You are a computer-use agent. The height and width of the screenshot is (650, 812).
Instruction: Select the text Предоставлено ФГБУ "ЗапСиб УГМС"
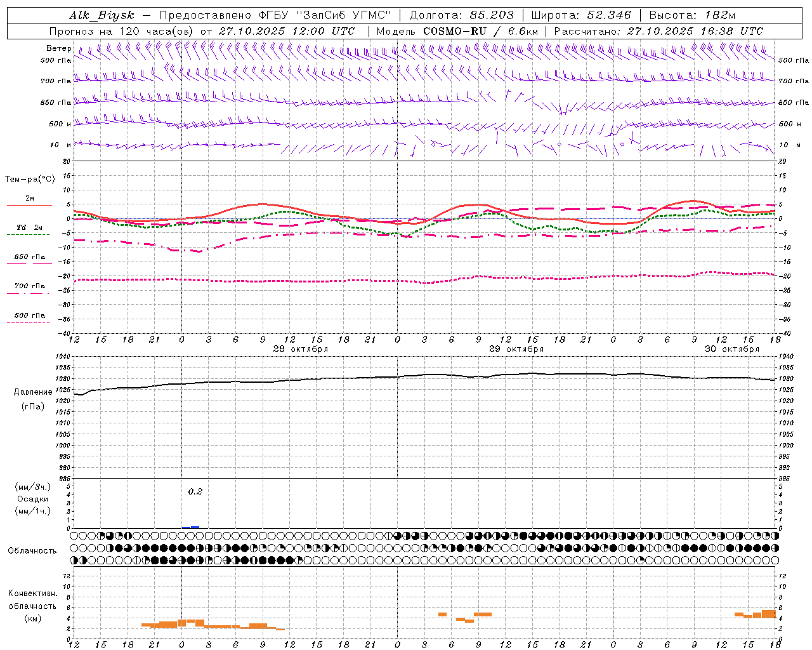[x=275, y=15]
